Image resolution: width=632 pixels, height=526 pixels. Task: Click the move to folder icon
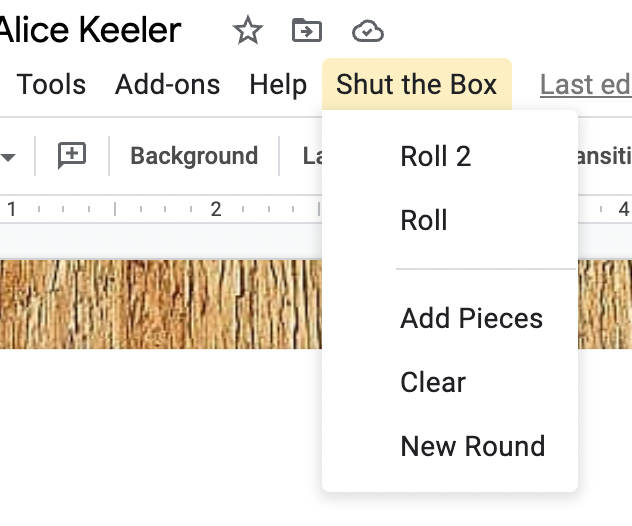(307, 30)
